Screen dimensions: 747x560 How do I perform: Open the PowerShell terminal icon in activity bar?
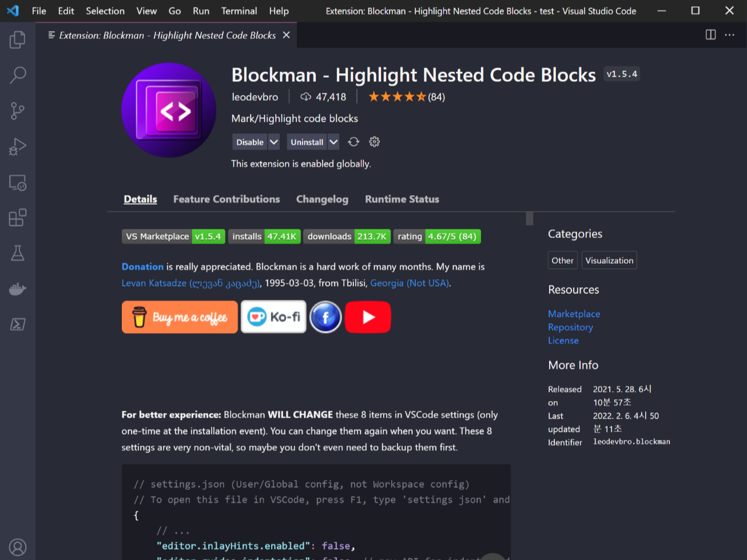pos(18,324)
